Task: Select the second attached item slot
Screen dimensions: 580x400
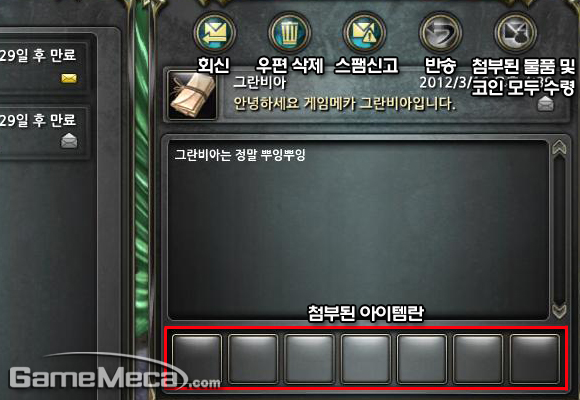Action: point(253,359)
